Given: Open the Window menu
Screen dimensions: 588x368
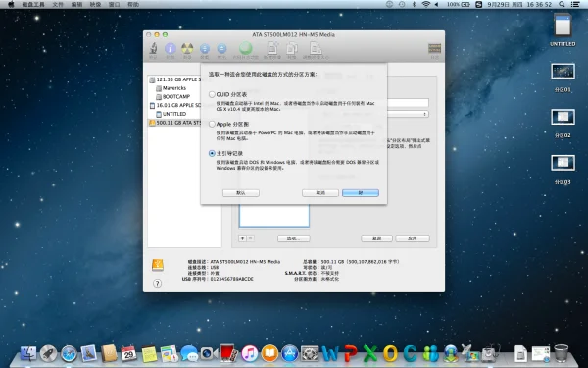Looking at the screenshot, I should pos(114,5).
